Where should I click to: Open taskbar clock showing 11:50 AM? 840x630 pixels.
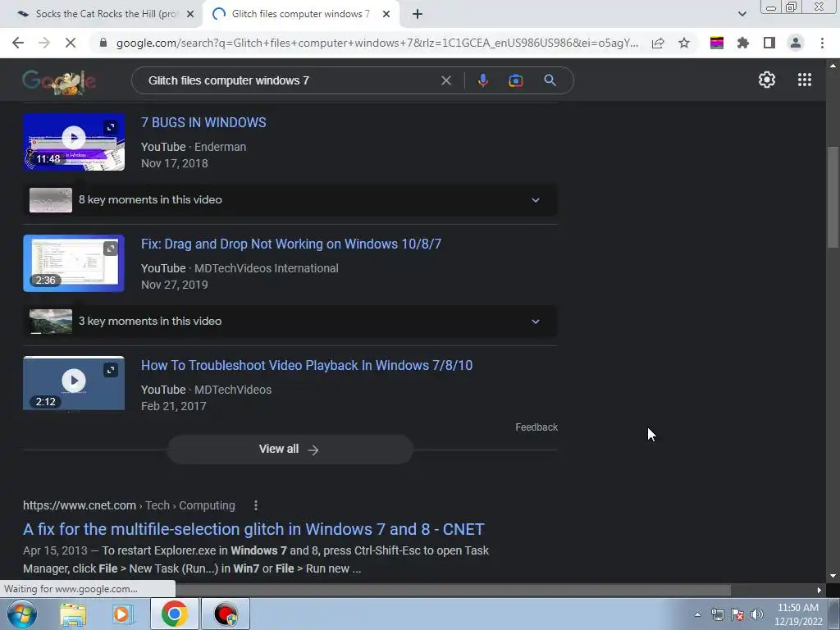pos(798,614)
